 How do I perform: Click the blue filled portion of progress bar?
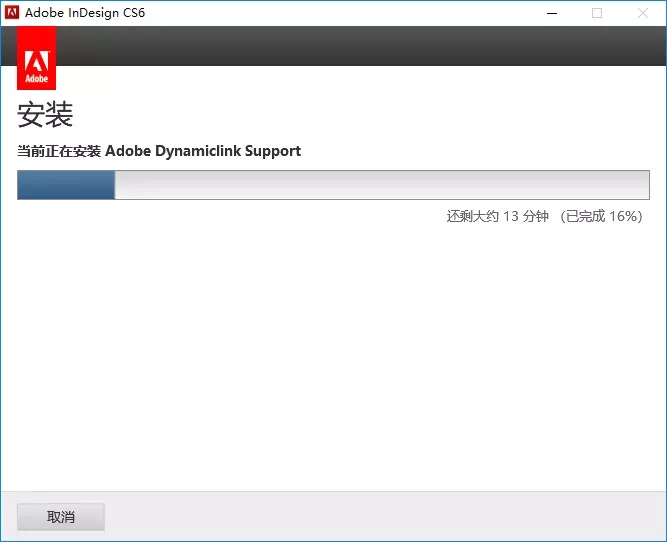(66, 185)
